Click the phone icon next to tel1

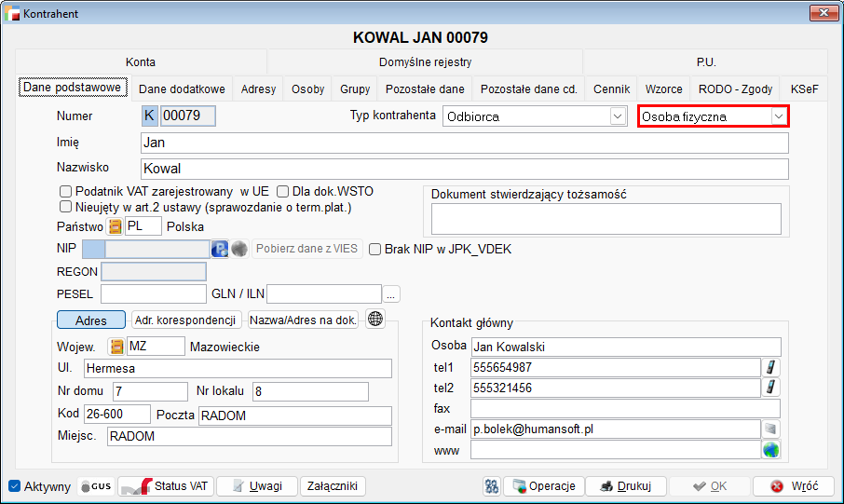[x=771, y=367]
